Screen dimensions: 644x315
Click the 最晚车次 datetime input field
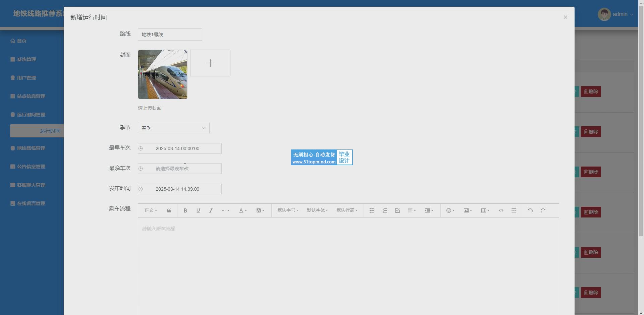click(x=180, y=169)
